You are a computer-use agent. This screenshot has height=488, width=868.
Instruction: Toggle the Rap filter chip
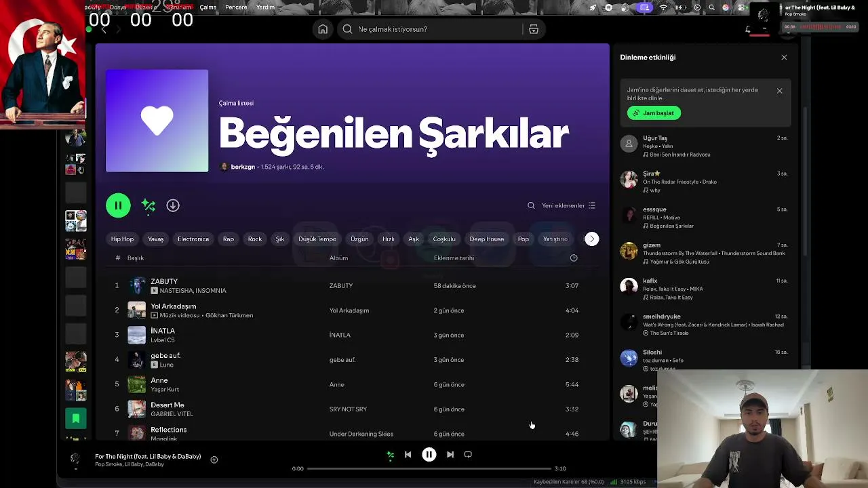tap(229, 239)
